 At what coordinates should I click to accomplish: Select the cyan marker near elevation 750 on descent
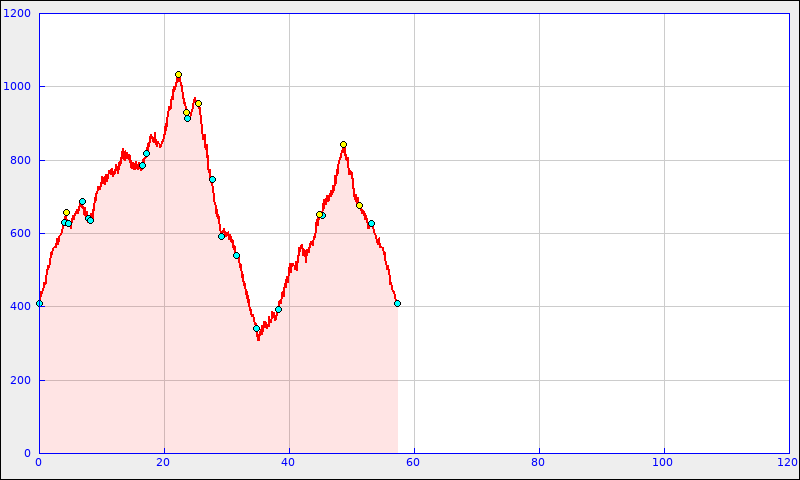(212, 179)
